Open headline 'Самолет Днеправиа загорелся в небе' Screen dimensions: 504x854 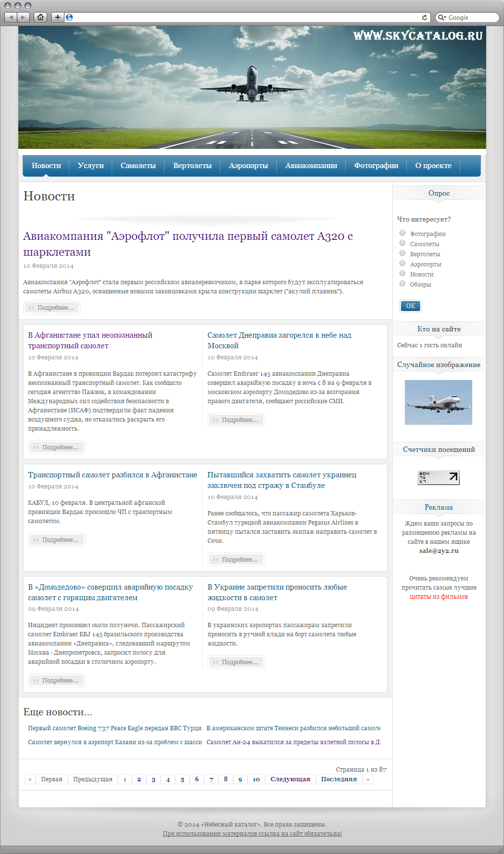(x=279, y=340)
